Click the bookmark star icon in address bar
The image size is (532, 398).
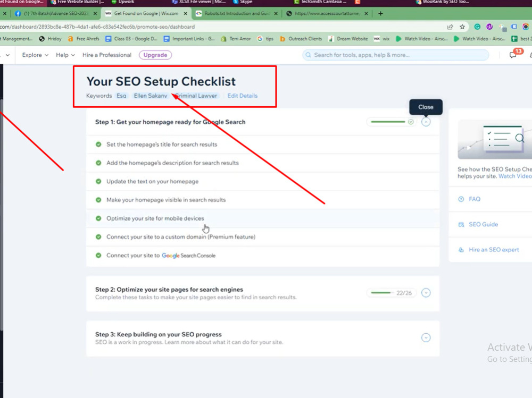click(x=462, y=27)
